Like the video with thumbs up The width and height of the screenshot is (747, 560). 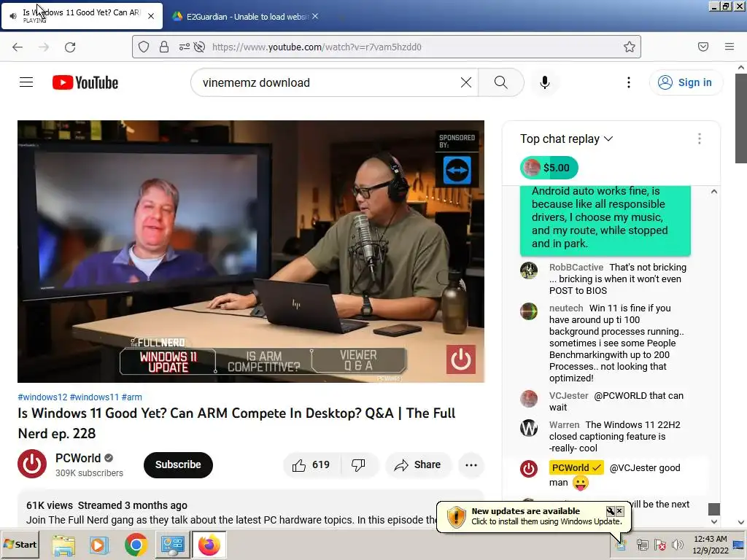tap(311, 464)
